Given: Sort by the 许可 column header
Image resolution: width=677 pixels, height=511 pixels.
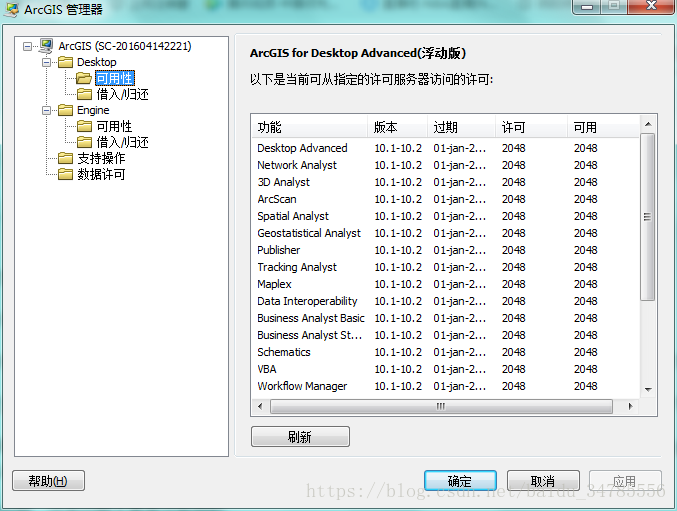Looking at the screenshot, I should point(531,127).
